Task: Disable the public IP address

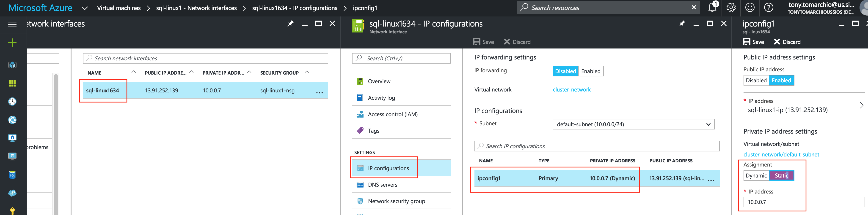Action: [756, 80]
